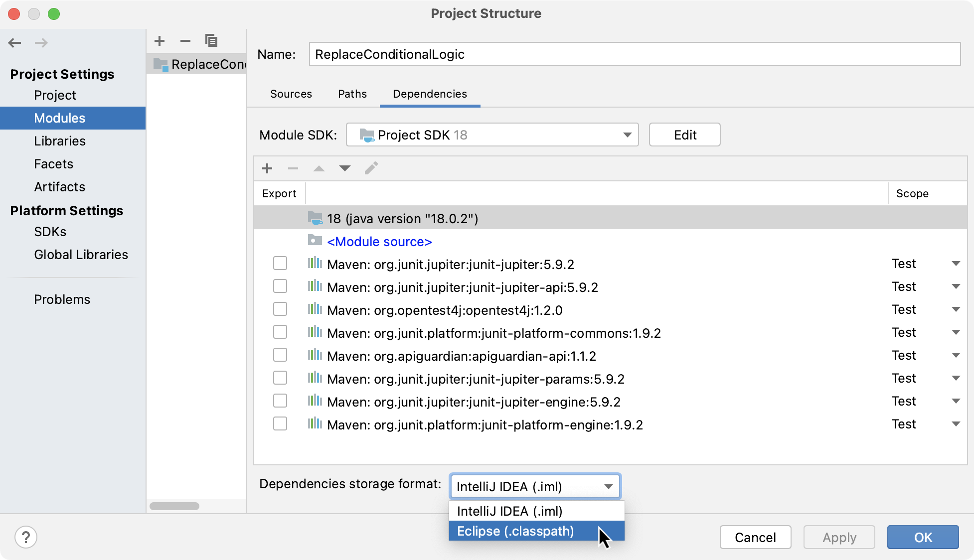
Task: Click the Edit SDK button
Action: pyautogui.click(x=684, y=135)
